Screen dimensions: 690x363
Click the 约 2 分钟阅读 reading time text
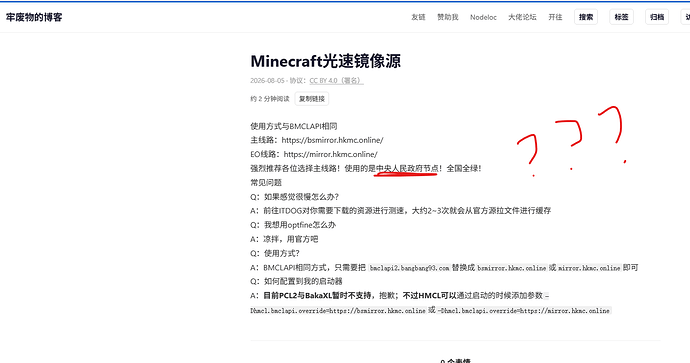270,99
